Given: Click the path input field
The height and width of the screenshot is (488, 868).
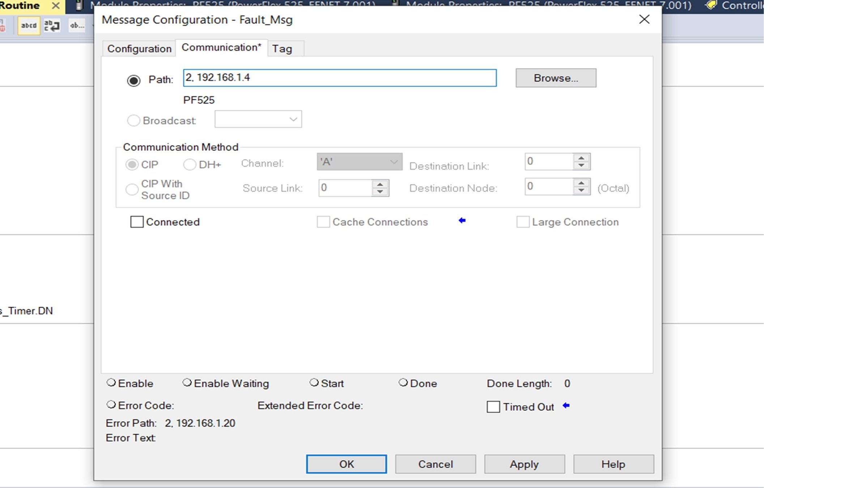Looking at the screenshot, I should tap(339, 77).
